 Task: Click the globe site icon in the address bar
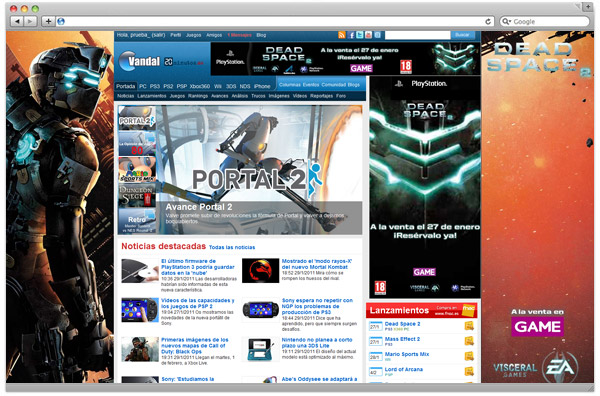tap(61, 21)
